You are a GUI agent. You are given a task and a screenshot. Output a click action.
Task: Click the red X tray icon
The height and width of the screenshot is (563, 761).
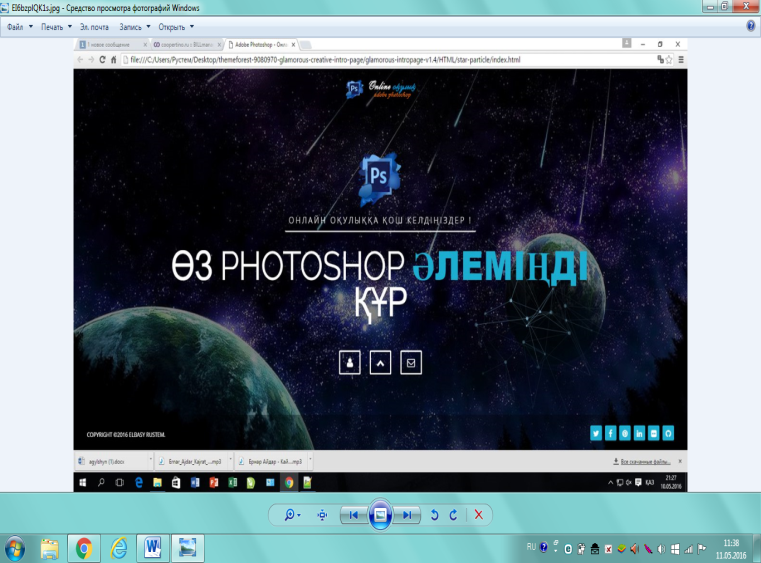click(608, 549)
